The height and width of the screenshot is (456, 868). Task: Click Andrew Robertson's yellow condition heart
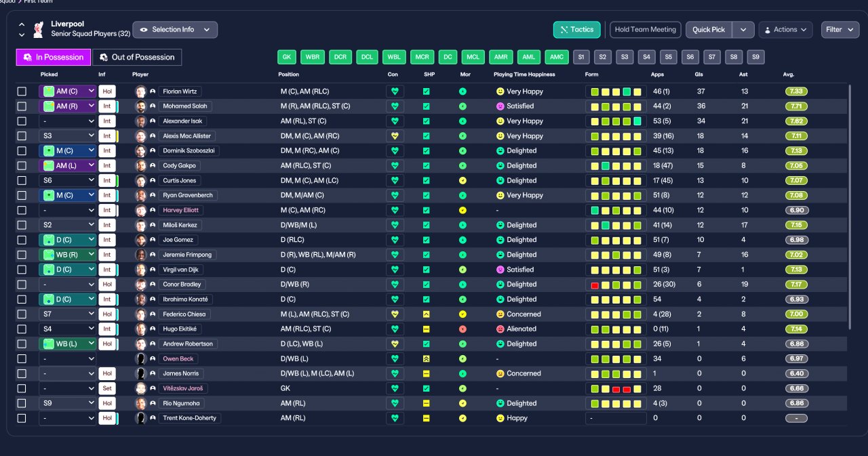[395, 344]
